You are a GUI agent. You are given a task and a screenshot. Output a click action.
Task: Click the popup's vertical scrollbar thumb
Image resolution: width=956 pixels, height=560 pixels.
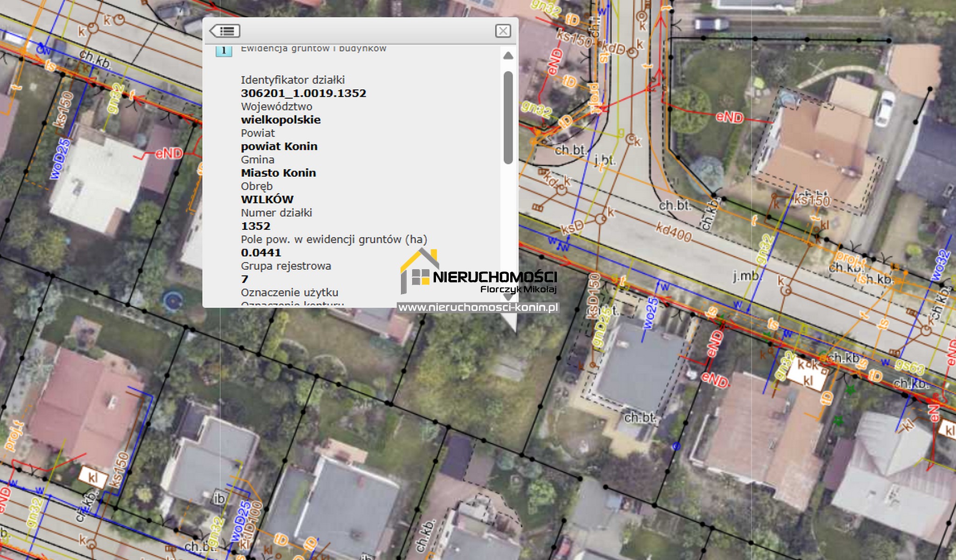[x=508, y=118]
